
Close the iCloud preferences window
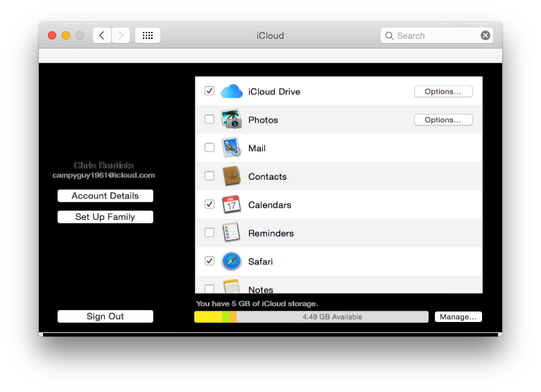pyautogui.click(x=52, y=35)
